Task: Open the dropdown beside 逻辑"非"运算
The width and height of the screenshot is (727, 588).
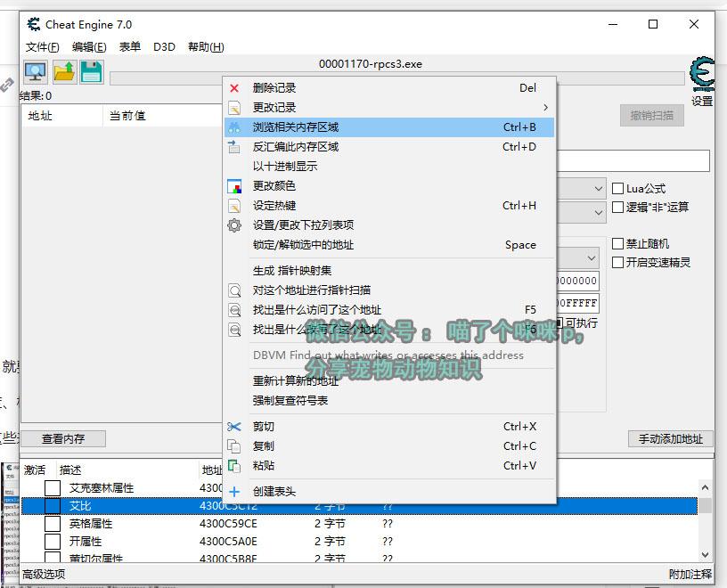Action: [598, 212]
